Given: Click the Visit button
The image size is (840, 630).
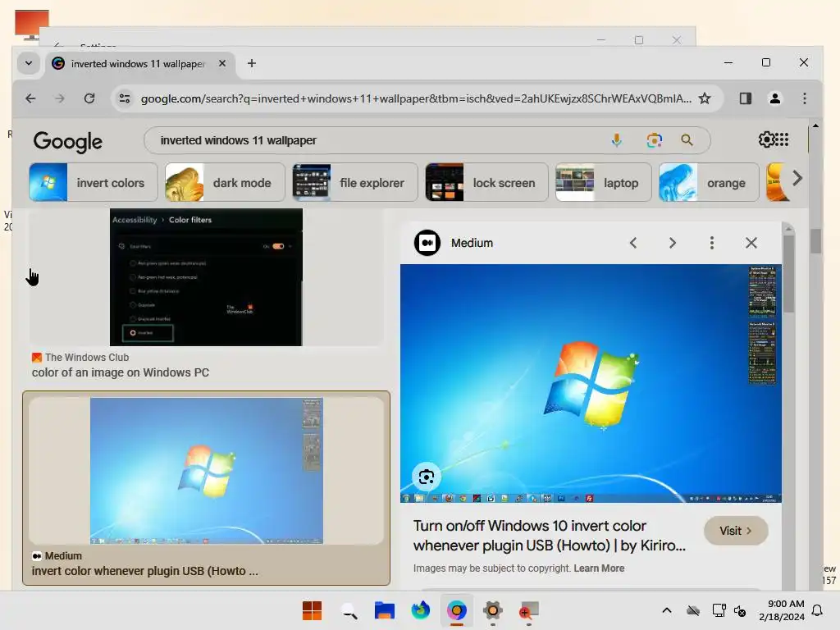Looking at the screenshot, I should 736,531.
